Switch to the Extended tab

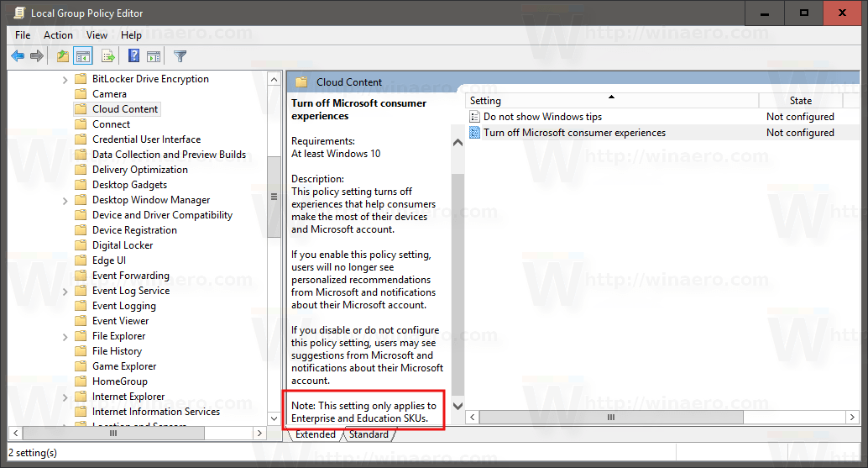pyautogui.click(x=315, y=434)
